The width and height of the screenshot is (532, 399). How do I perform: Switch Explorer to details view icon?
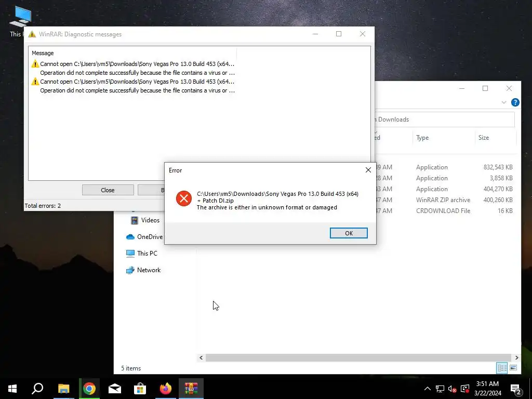click(x=502, y=368)
